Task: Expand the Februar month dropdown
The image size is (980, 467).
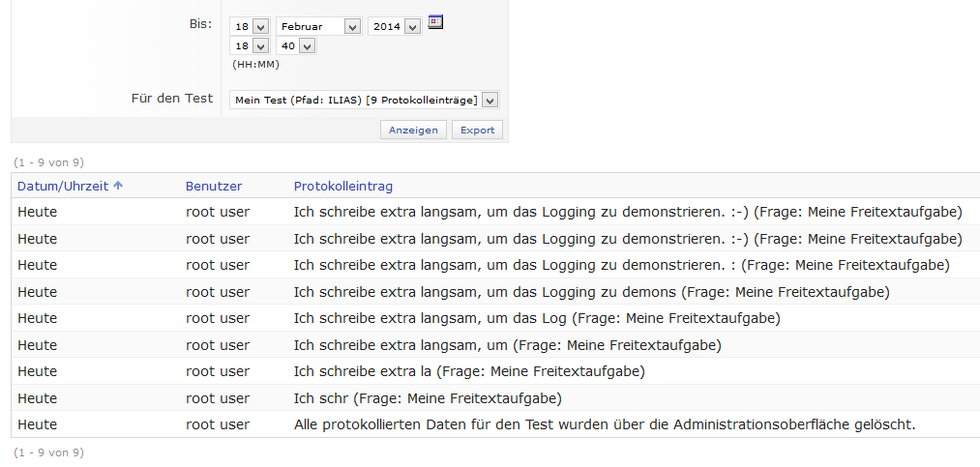Action: [x=318, y=27]
